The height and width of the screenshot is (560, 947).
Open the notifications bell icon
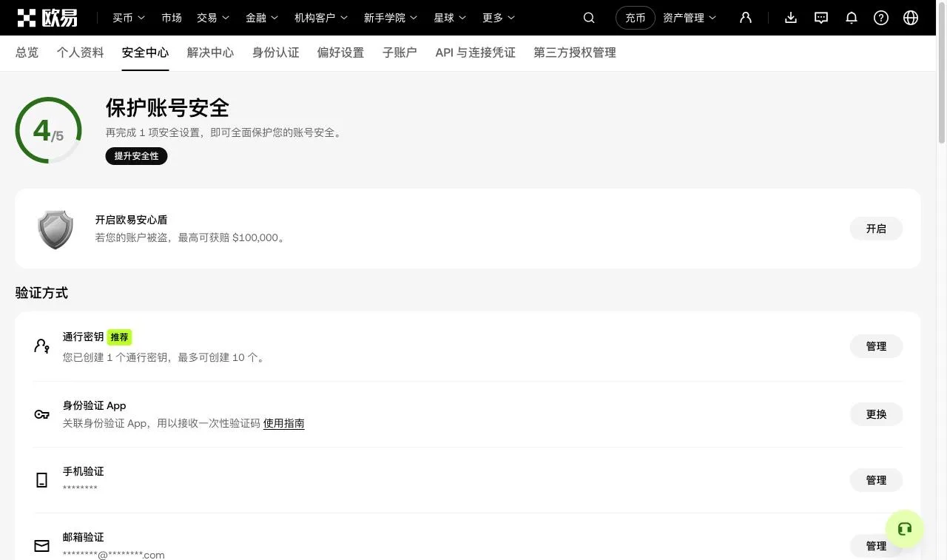[x=852, y=18]
